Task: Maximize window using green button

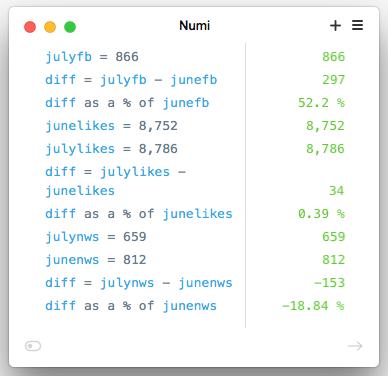Action: (x=70, y=27)
